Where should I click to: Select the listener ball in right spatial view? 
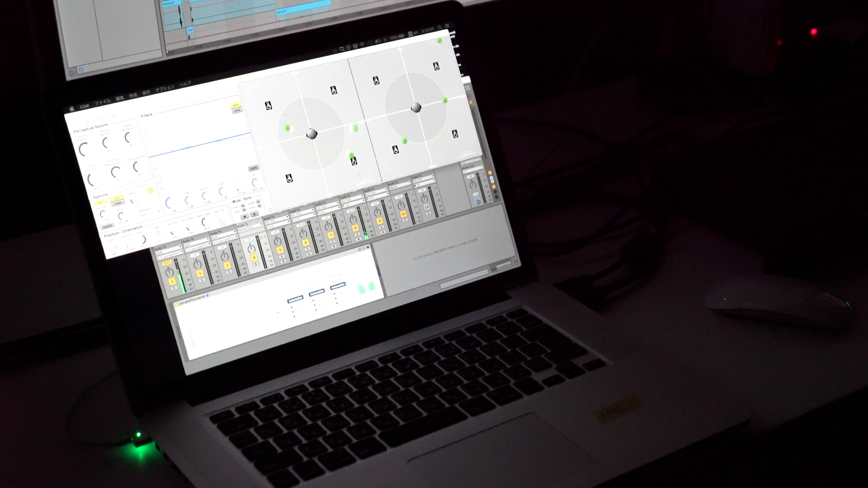tap(416, 108)
